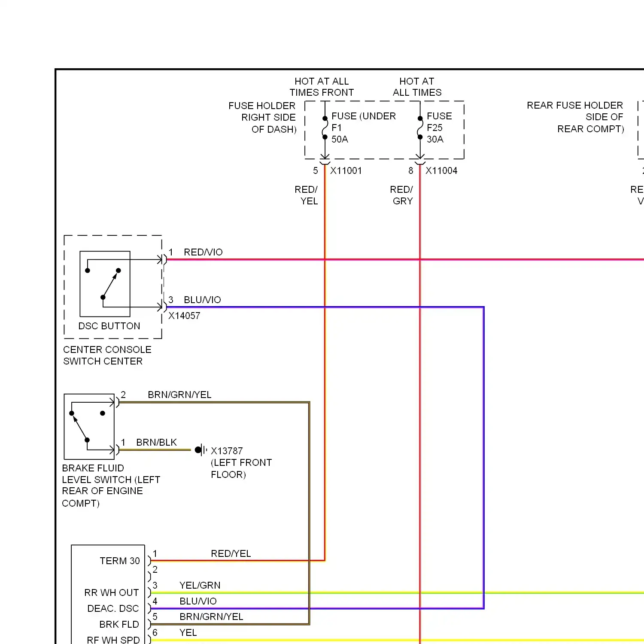Click the F1 fuse symbol
The image size is (644, 644).
[325, 128]
